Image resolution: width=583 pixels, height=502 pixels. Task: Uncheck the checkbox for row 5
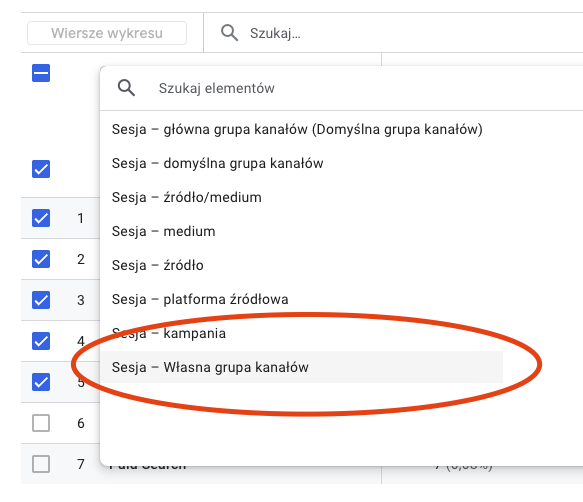point(41,382)
